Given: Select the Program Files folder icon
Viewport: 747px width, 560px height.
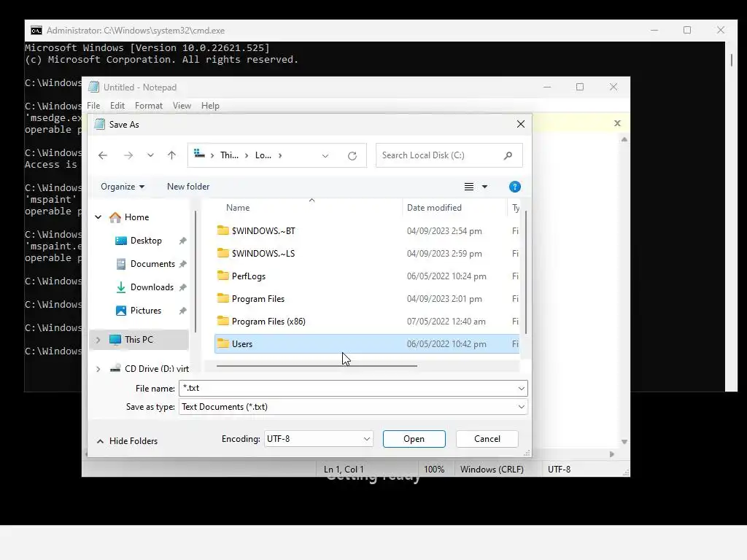Looking at the screenshot, I should click(x=222, y=298).
